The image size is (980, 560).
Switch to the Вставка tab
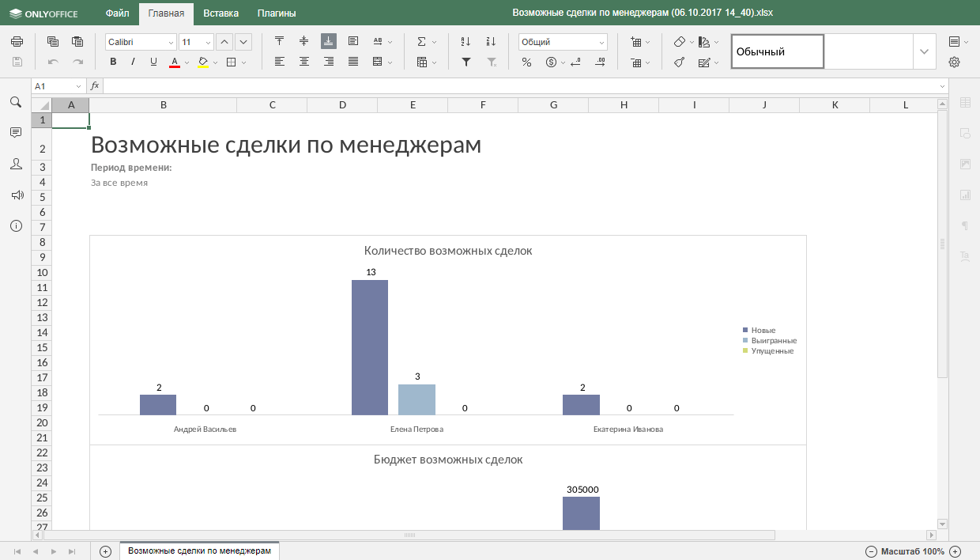220,13
